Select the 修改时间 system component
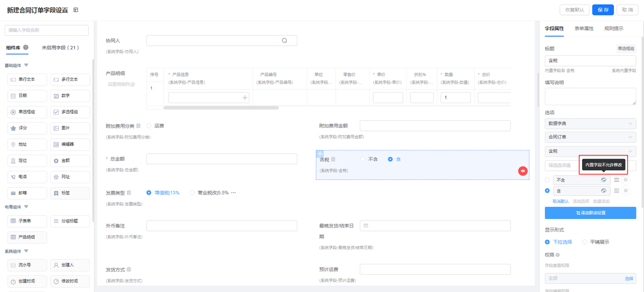Viewport: 644px width, 292px height. (x=70, y=281)
